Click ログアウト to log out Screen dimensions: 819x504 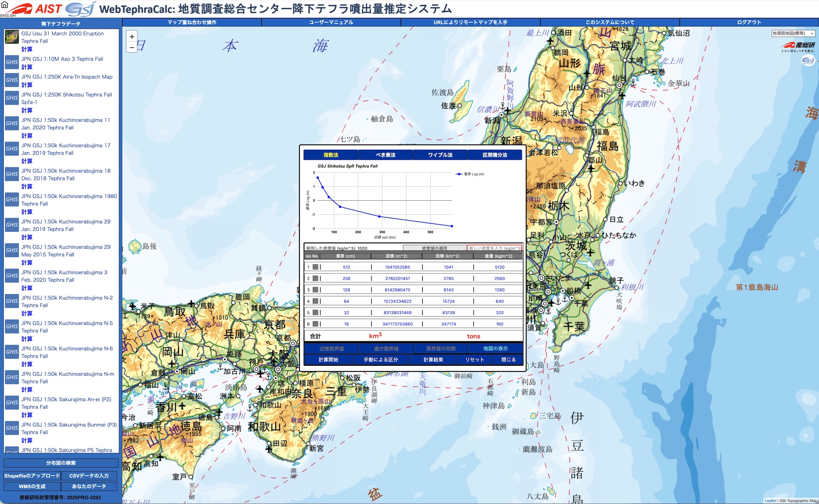(x=749, y=22)
